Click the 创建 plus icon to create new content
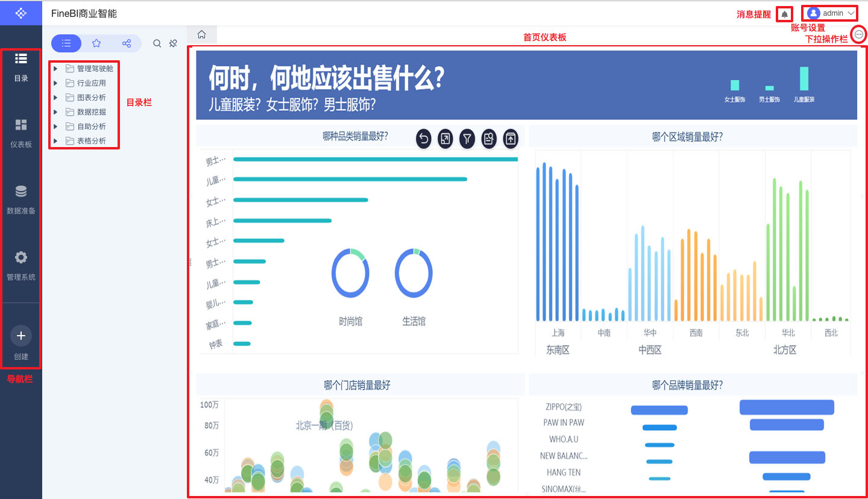 [x=21, y=336]
